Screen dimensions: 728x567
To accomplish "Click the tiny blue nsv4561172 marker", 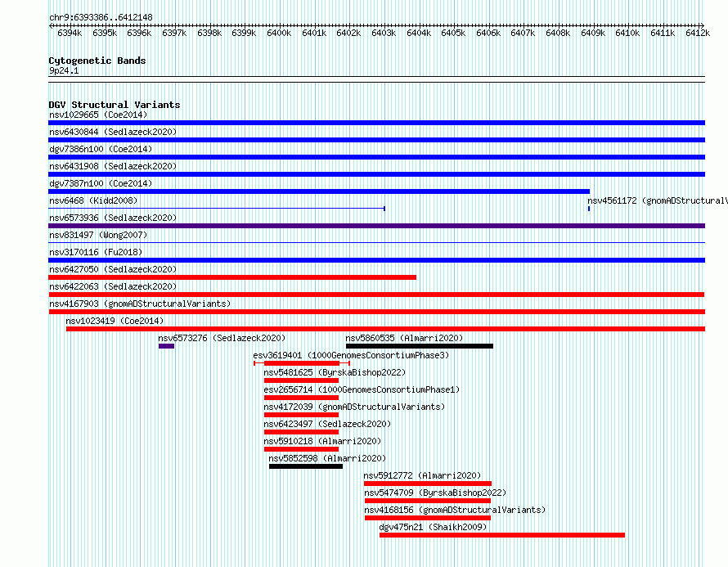I will (x=589, y=209).
